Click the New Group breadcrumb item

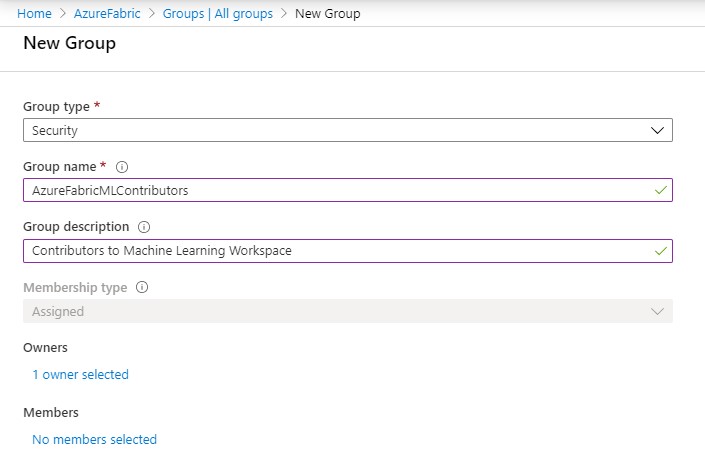pyautogui.click(x=327, y=13)
